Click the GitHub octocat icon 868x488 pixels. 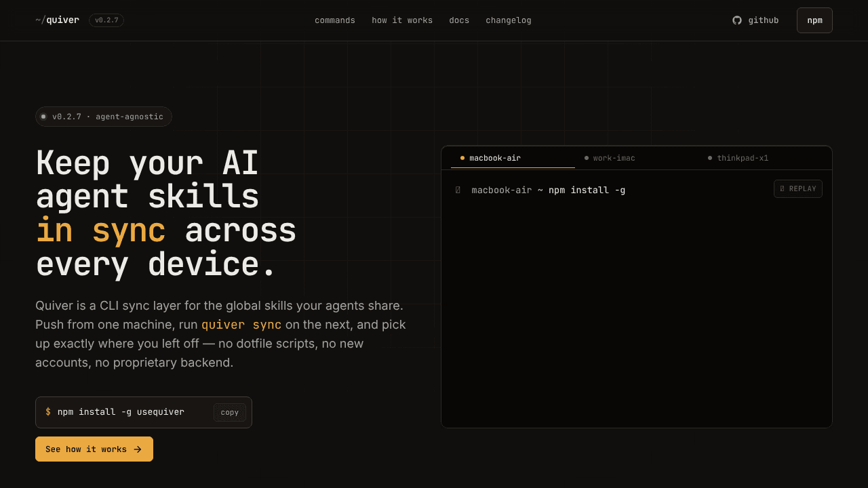[737, 20]
